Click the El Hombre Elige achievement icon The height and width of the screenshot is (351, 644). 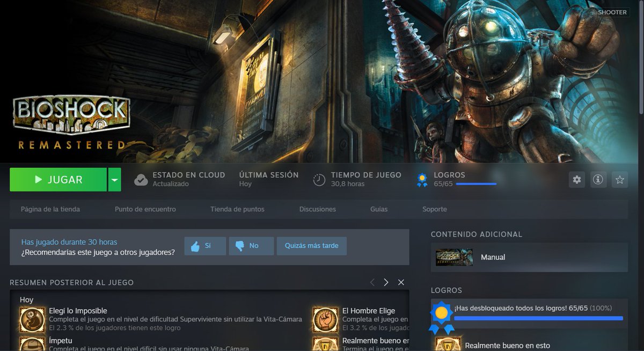click(x=326, y=320)
